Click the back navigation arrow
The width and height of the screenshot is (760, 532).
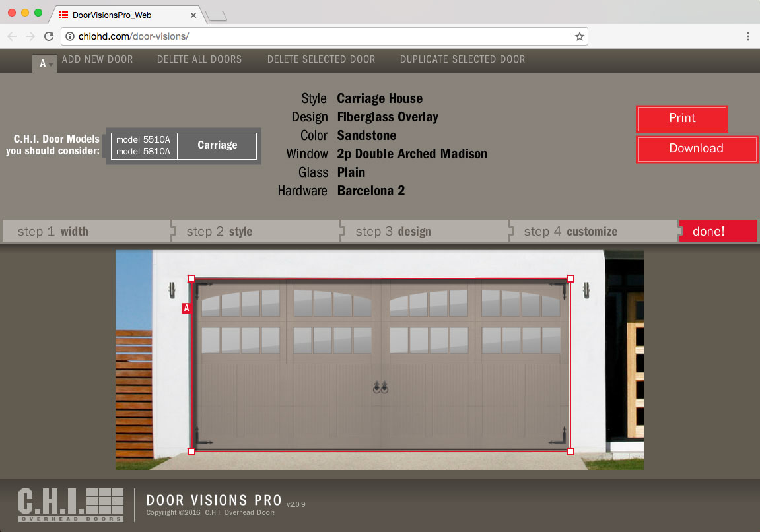[12, 37]
